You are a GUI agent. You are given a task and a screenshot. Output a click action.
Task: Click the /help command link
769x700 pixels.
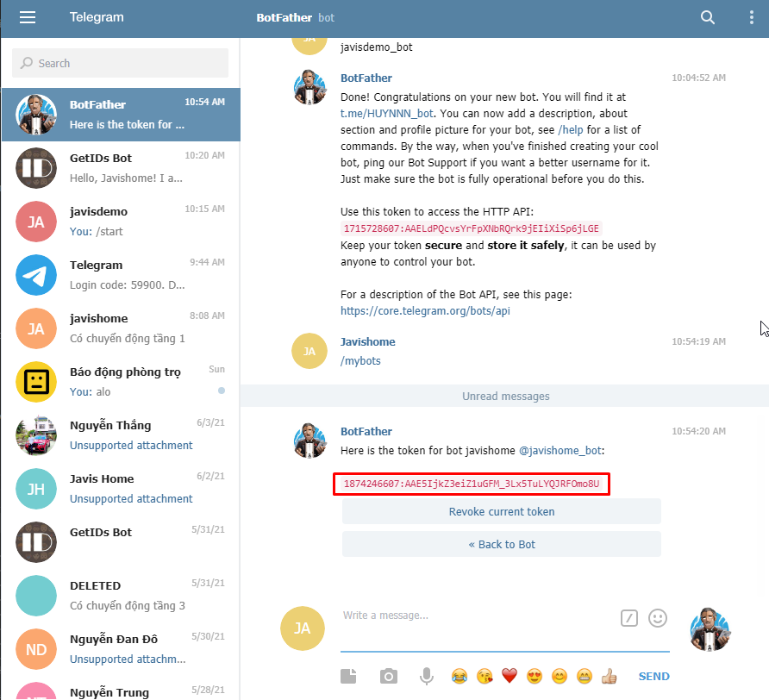571,130
